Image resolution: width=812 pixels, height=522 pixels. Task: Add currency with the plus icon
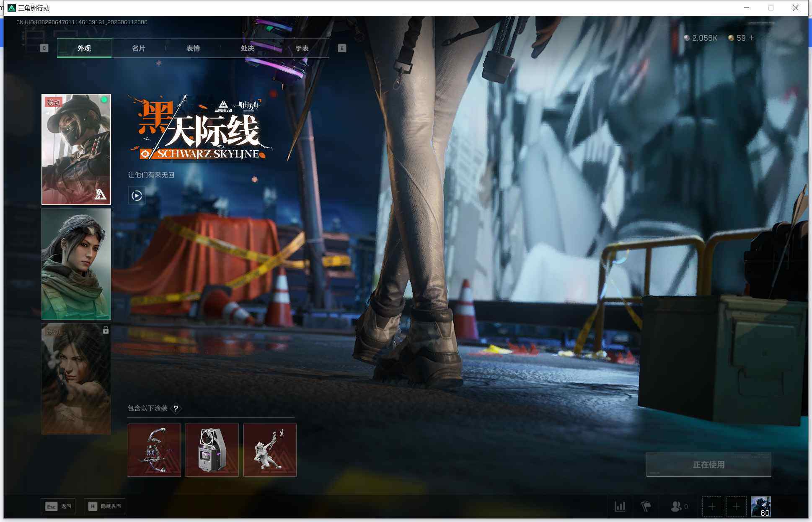click(x=752, y=38)
